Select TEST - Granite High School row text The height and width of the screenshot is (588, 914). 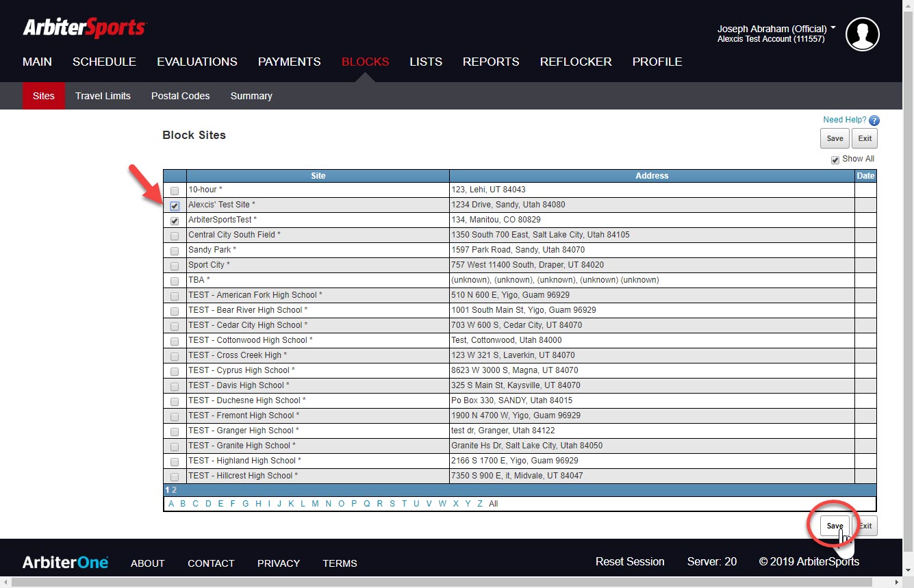point(242,446)
